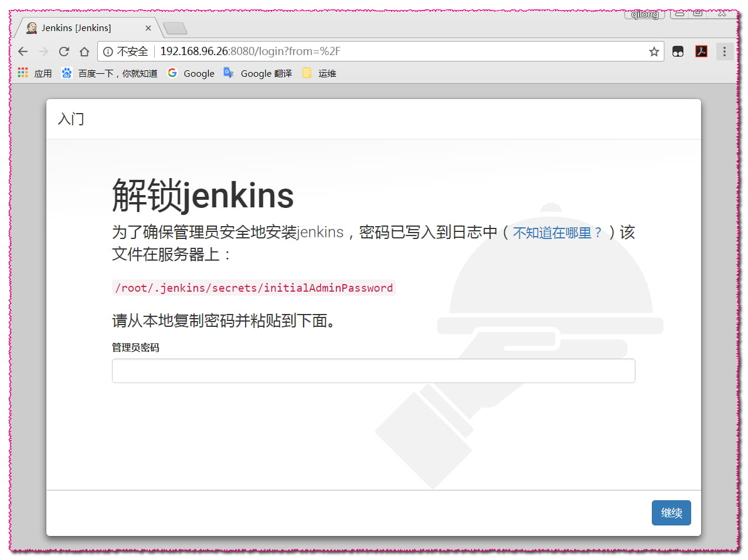View the site security info icon

tap(108, 52)
